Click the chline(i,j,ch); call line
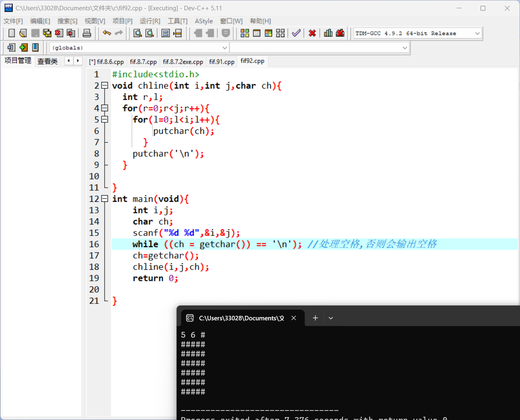The image size is (520, 420). point(170,267)
